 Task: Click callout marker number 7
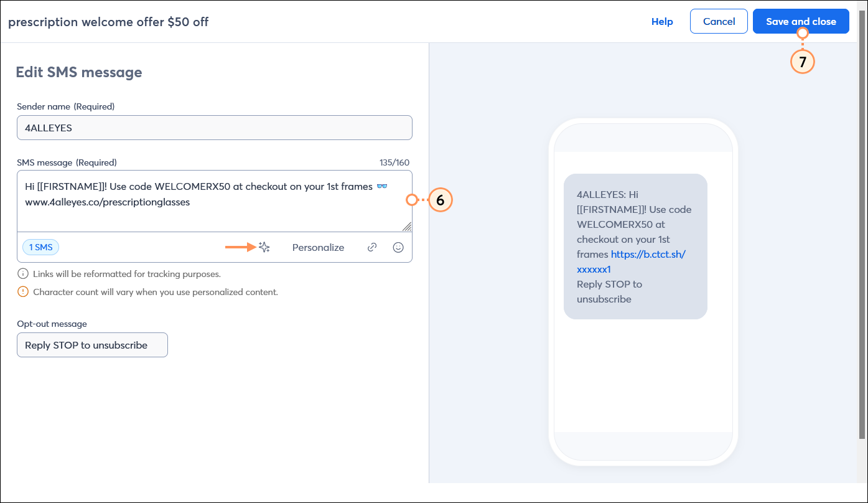click(x=802, y=62)
